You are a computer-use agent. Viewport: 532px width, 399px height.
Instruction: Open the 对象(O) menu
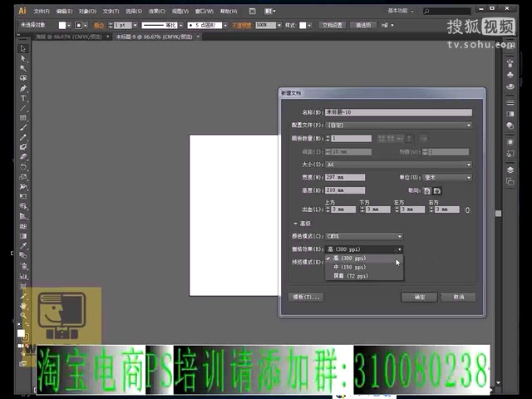click(87, 11)
